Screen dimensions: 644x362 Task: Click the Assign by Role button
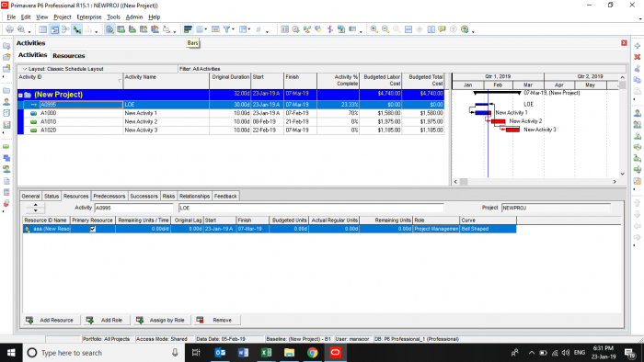162,320
